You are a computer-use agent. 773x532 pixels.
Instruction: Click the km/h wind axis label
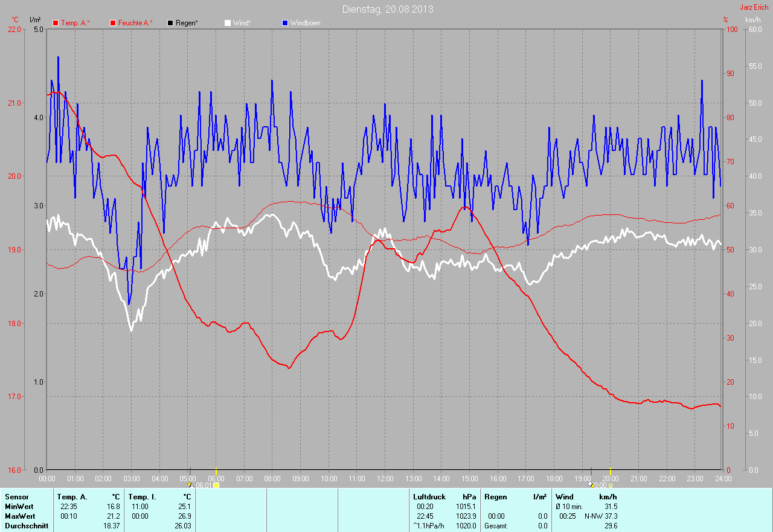tap(752, 20)
